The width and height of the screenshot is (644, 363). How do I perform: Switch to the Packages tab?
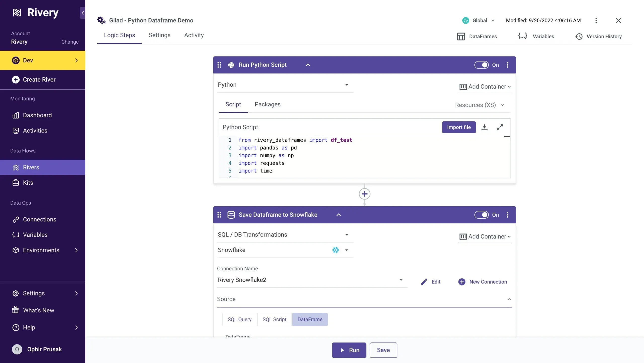pyautogui.click(x=267, y=104)
